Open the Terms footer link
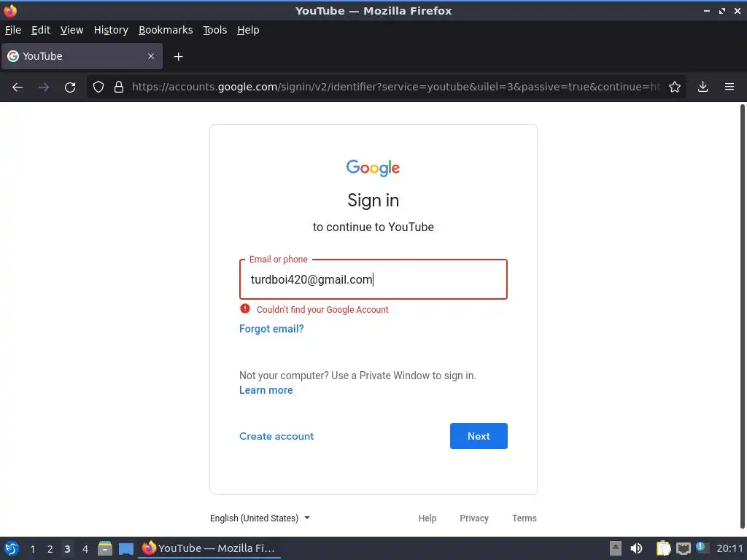Screen dimensions: 747x560 coord(524,518)
